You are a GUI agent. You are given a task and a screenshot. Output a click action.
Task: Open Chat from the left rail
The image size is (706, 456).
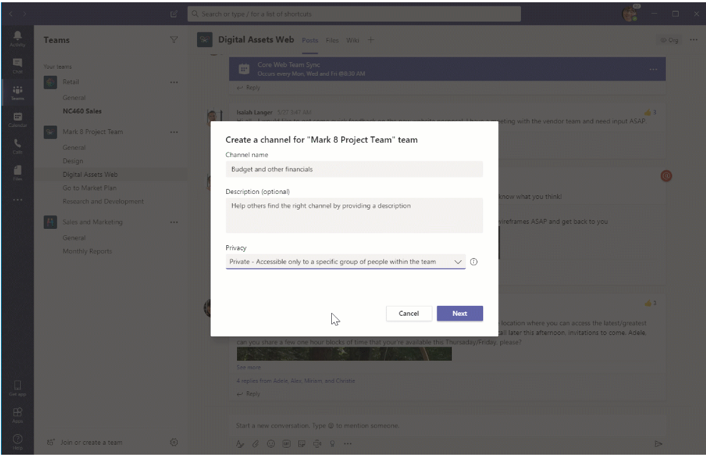[17, 65]
